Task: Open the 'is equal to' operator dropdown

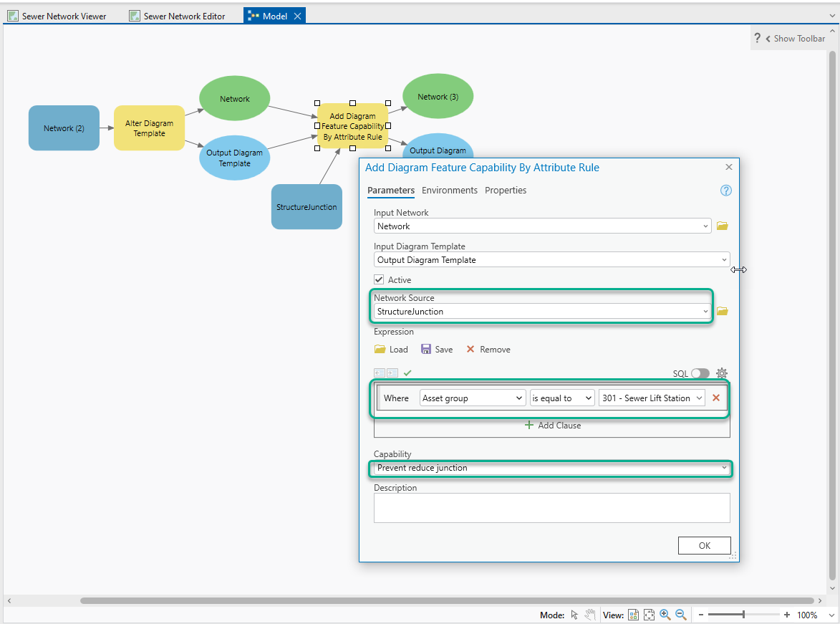Action: (562, 398)
